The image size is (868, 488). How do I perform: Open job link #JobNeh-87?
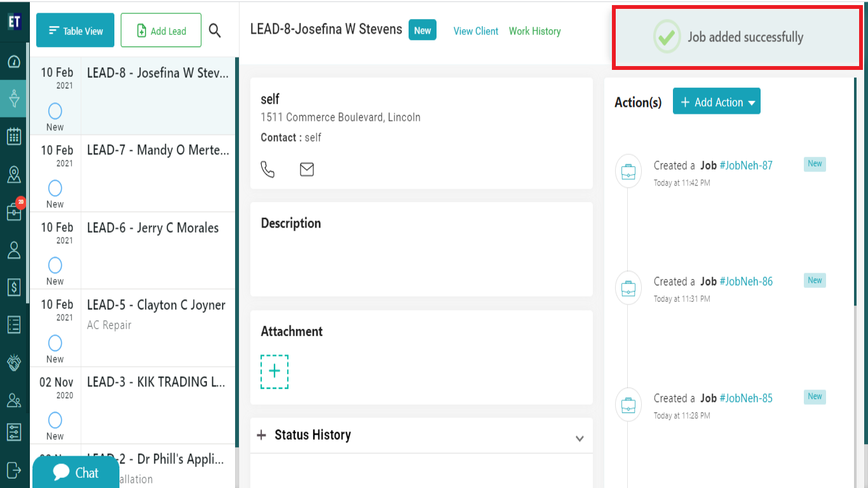point(746,165)
